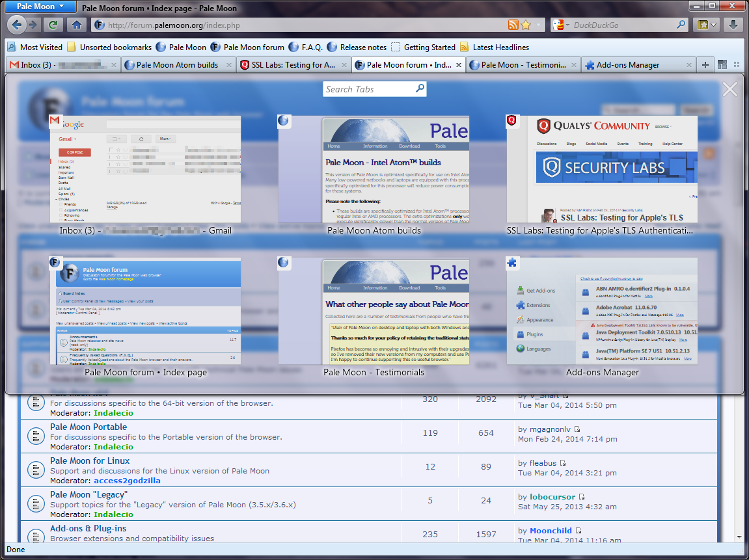Reload the current page
This screenshot has width=749, height=560.
[x=53, y=25]
